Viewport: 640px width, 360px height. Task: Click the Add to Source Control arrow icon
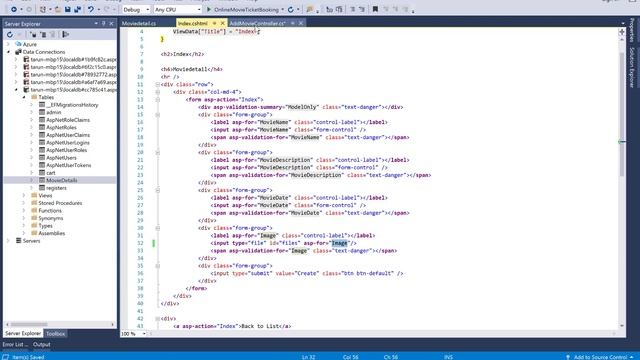pyautogui.click(x=568, y=357)
